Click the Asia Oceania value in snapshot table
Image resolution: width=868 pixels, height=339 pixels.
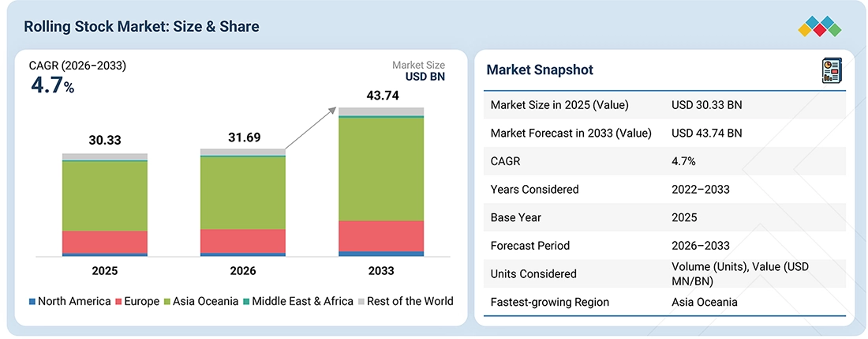pos(704,303)
